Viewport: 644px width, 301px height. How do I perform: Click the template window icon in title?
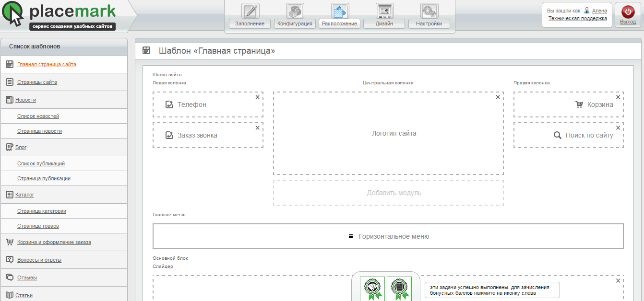[x=147, y=50]
